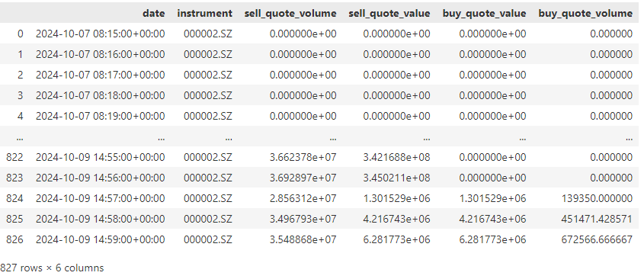The width and height of the screenshot is (644, 279).
Task: Select sell_quote_volume value 3.662378e+07
Action: pyautogui.click(x=303, y=157)
